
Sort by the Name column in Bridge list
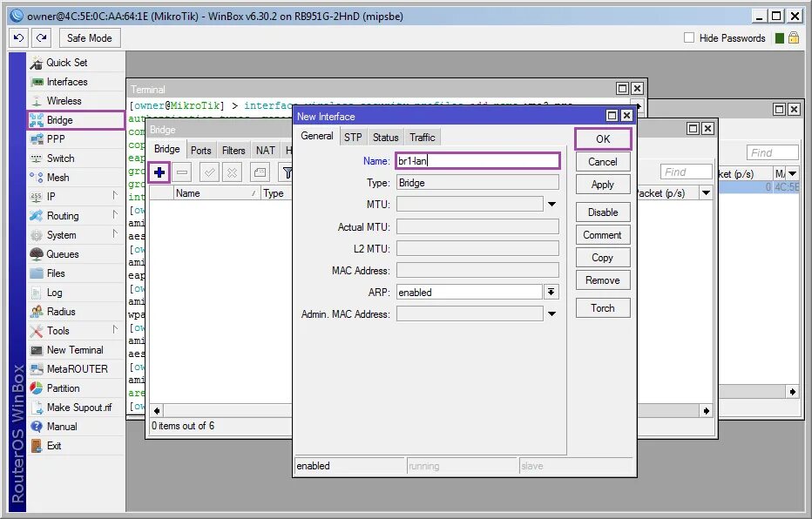coord(216,193)
